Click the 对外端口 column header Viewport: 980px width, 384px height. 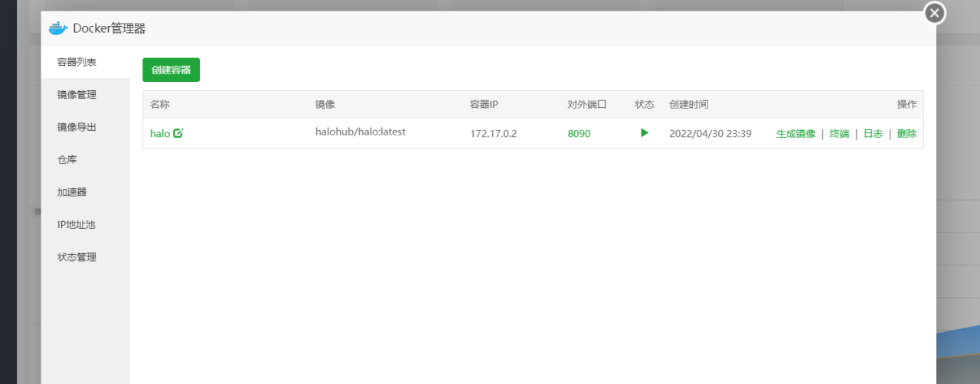[587, 104]
